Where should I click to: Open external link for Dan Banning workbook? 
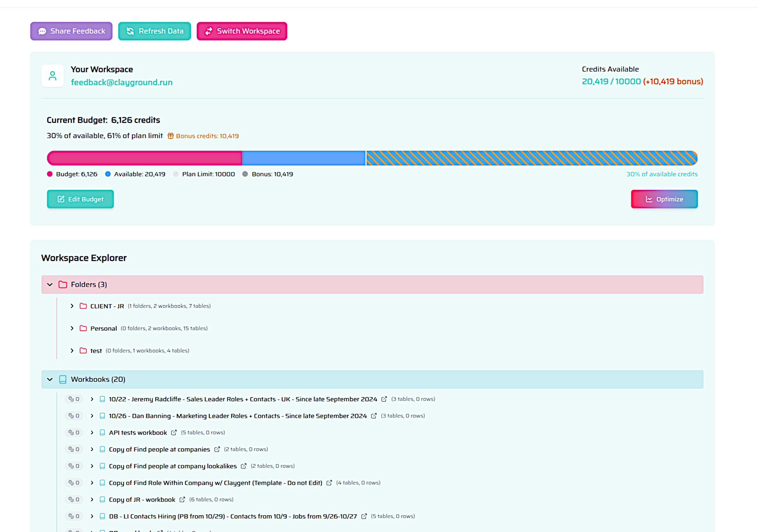(374, 416)
